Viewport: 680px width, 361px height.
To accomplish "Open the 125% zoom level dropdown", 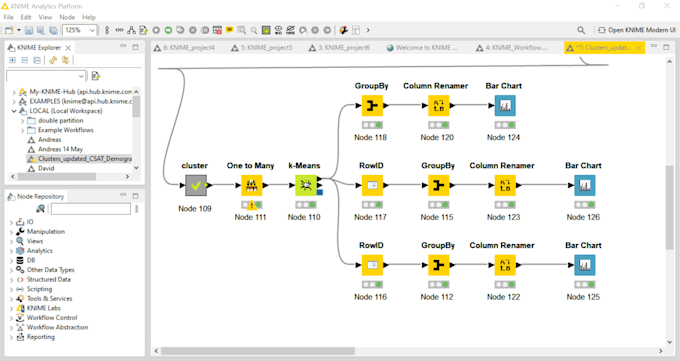I will (x=92, y=30).
